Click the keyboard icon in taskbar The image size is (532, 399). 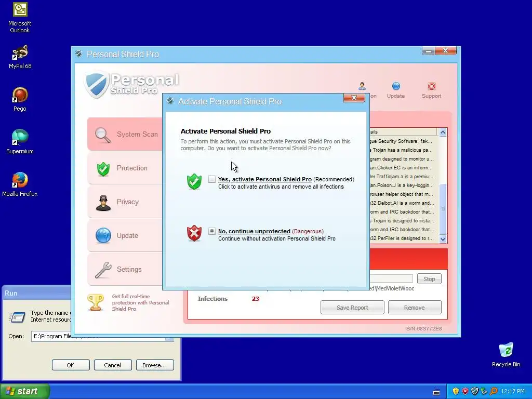click(436, 392)
